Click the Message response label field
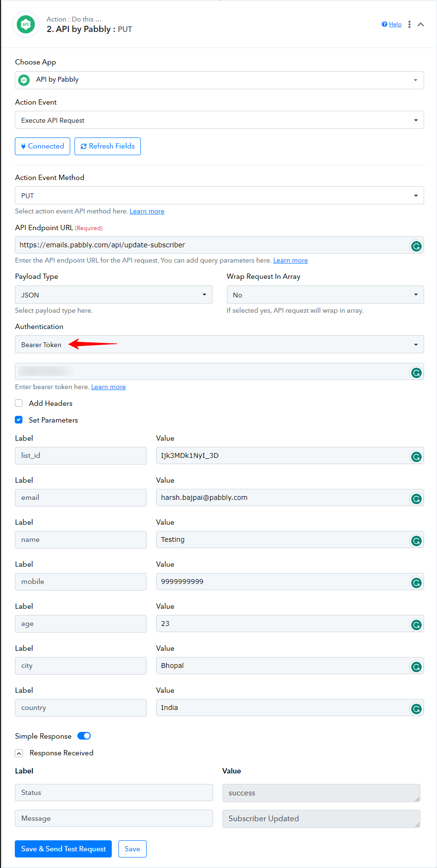This screenshot has height=868, width=437. [x=114, y=818]
